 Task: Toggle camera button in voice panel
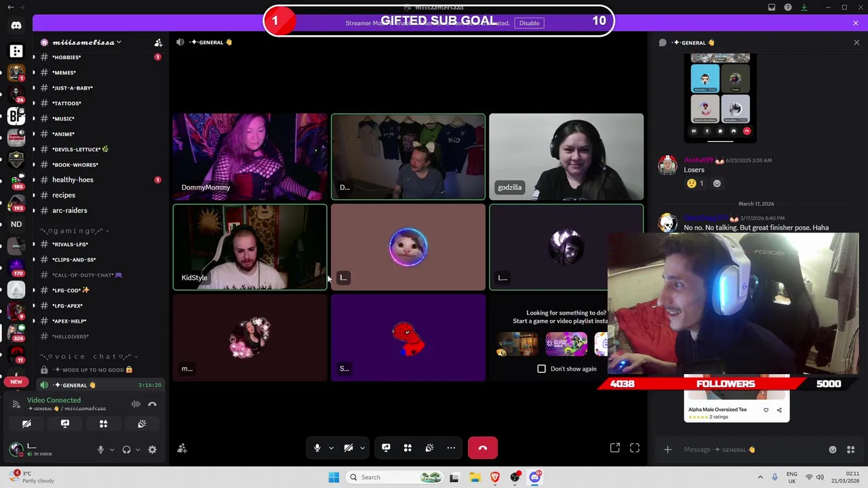(26, 424)
